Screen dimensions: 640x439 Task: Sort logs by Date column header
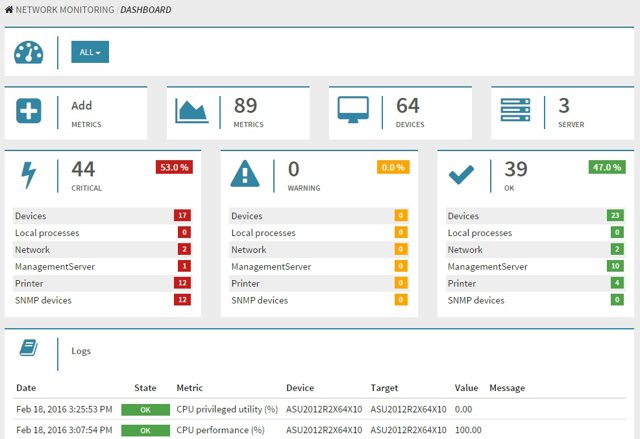click(26, 388)
